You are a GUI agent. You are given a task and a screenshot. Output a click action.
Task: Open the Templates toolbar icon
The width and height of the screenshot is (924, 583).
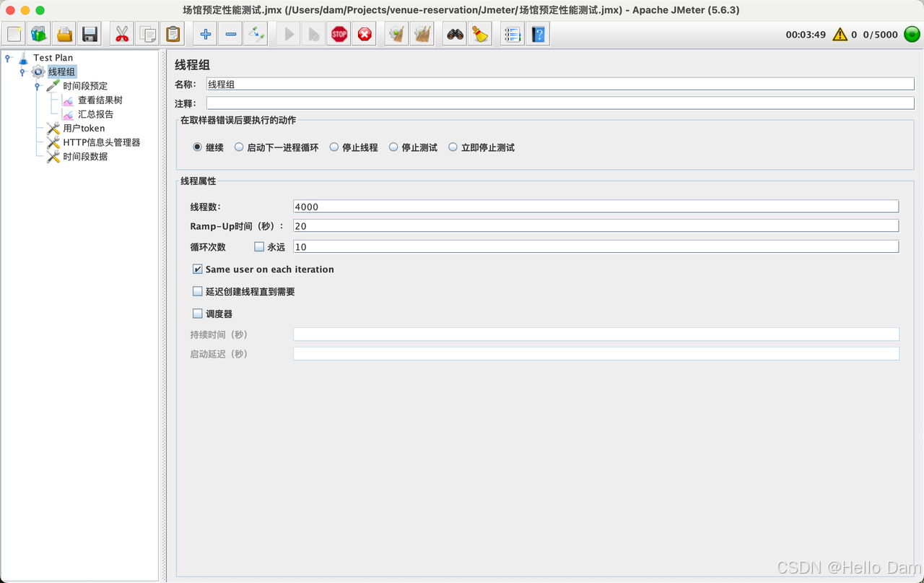coord(40,34)
